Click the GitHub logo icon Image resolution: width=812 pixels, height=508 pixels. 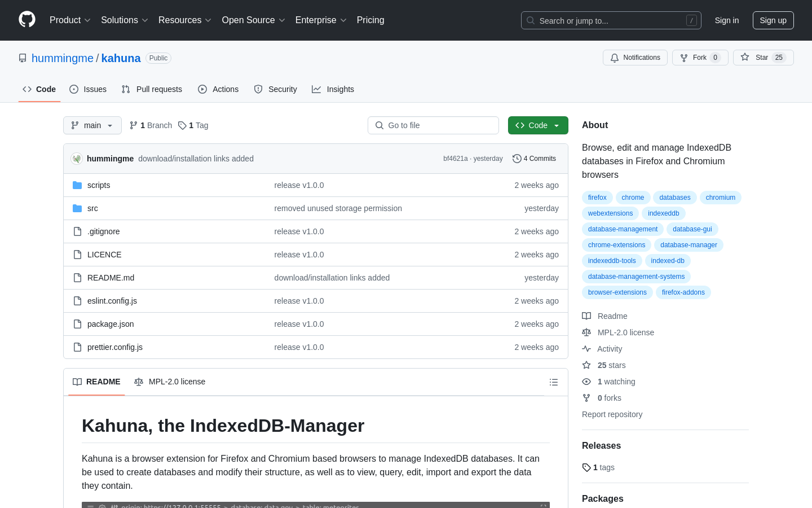pyautogui.click(x=27, y=20)
